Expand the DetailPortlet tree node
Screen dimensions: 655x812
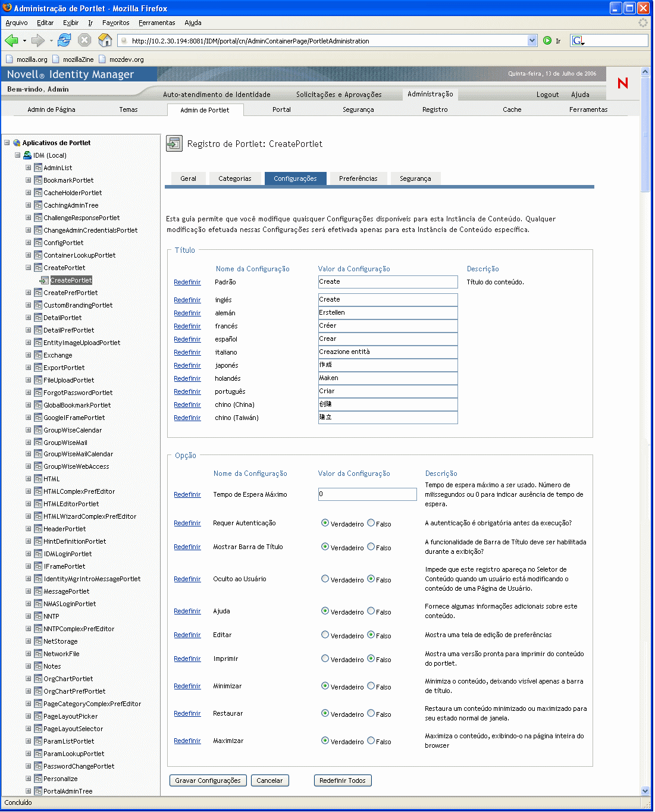click(x=28, y=318)
